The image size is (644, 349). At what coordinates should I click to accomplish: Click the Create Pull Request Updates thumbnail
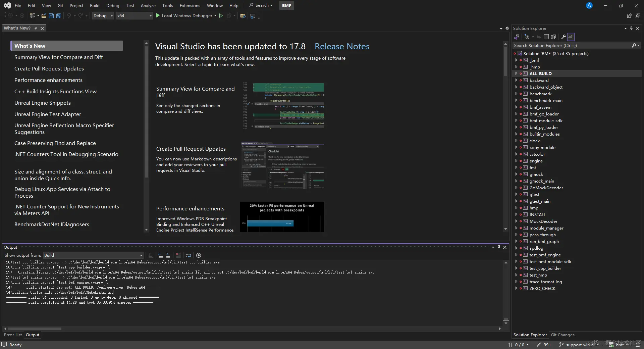click(282, 166)
